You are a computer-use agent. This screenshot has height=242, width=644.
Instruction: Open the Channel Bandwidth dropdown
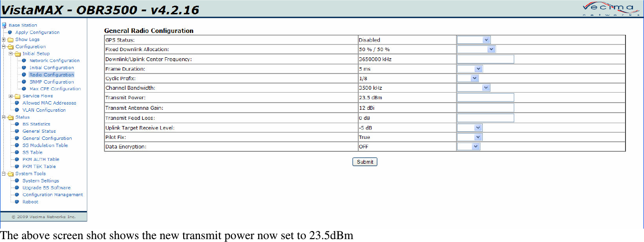(x=474, y=88)
